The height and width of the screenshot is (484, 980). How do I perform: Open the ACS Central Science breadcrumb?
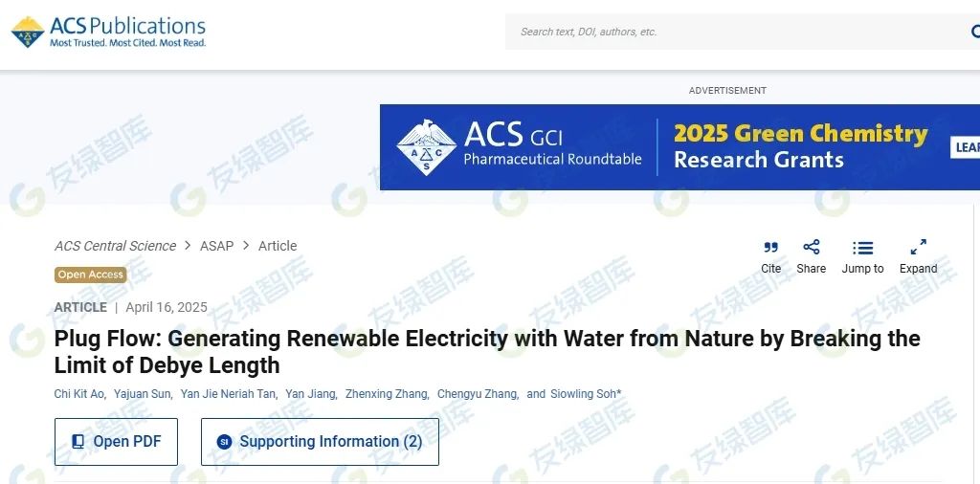[x=115, y=246]
